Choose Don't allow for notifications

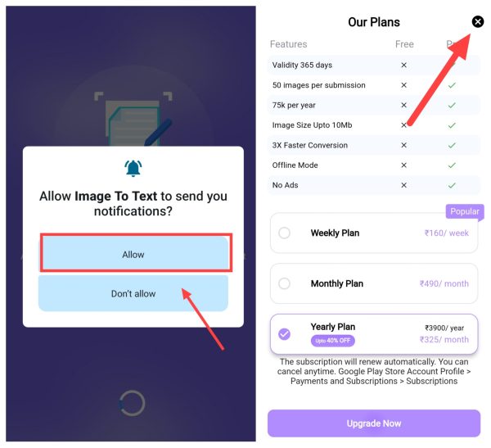pyautogui.click(x=133, y=293)
